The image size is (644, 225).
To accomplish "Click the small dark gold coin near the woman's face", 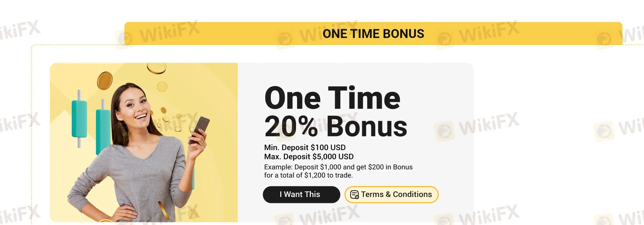I will [x=163, y=110].
